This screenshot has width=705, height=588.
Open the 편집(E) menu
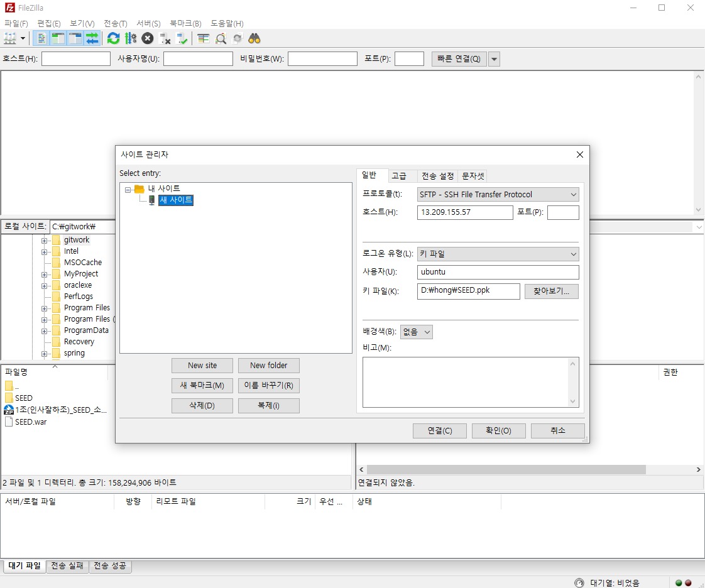(x=48, y=23)
